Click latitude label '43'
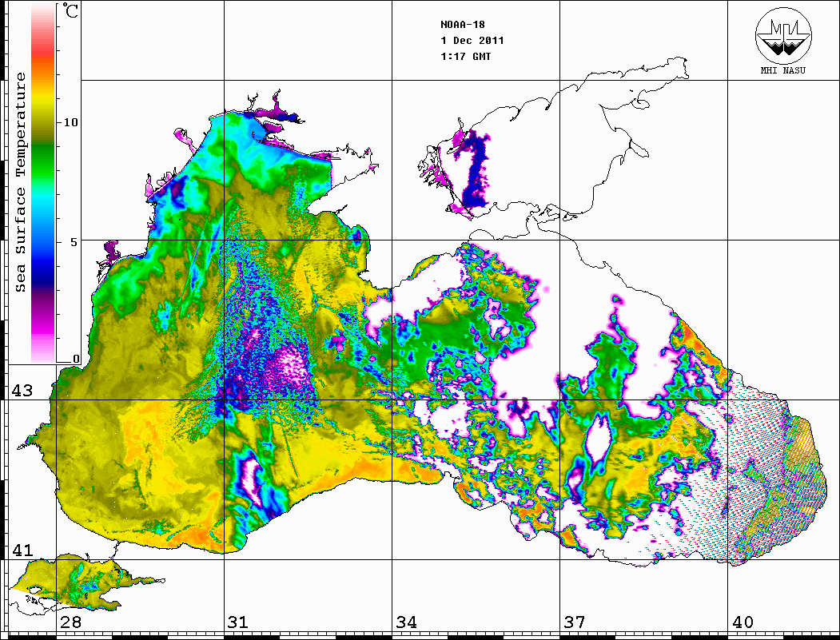Viewport: 840px width, 640px height. [x=22, y=391]
